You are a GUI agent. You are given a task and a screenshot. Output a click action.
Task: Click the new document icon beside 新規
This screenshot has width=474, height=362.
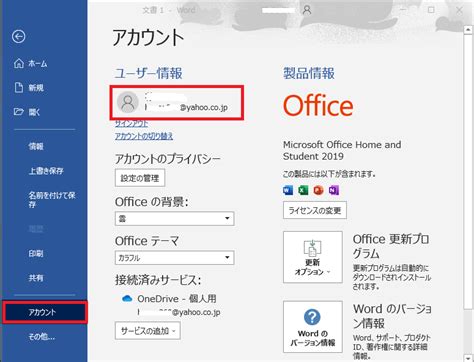tap(19, 87)
